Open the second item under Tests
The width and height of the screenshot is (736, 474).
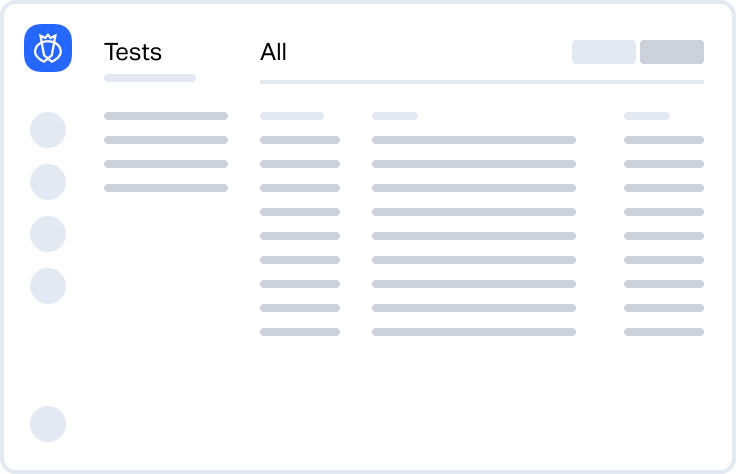tap(166, 140)
